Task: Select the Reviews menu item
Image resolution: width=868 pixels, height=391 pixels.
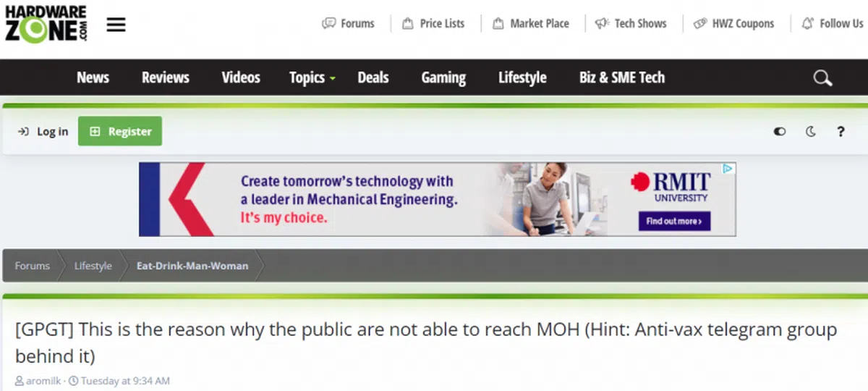Action: (x=165, y=77)
